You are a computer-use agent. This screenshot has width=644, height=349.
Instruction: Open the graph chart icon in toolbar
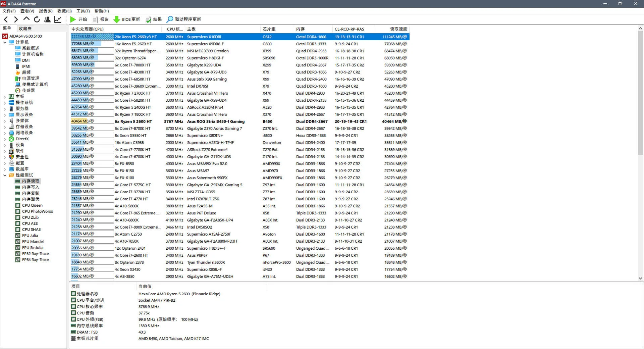pos(58,19)
